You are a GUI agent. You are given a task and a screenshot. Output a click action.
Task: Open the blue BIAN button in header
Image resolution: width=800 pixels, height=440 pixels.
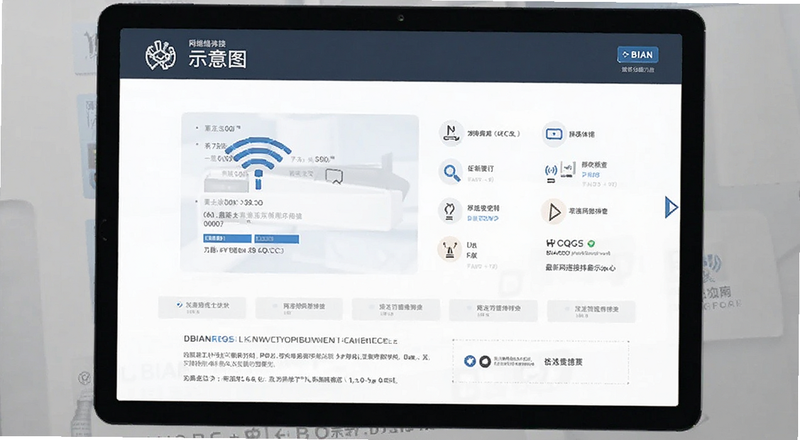tap(638, 55)
